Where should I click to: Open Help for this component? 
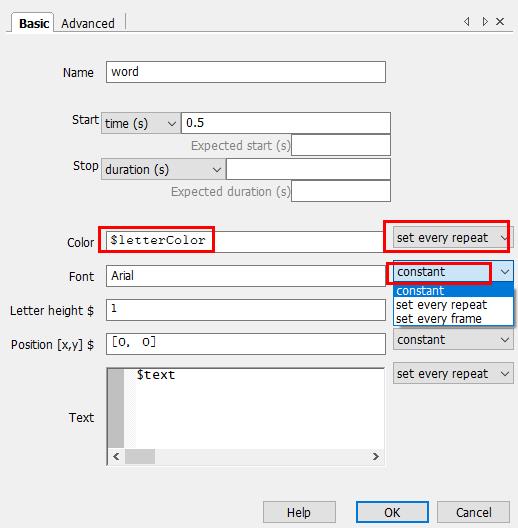click(x=299, y=512)
